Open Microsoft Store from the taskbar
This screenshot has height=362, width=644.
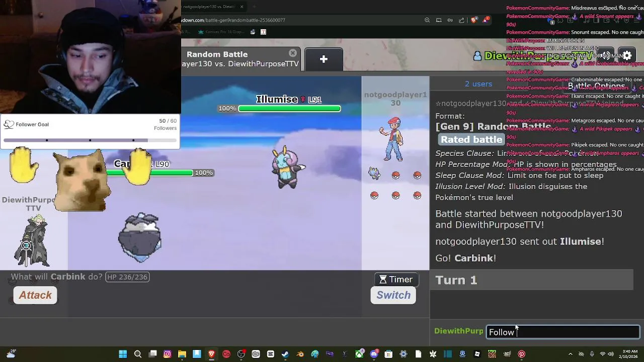pyautogui.click(x=388, y=354)
